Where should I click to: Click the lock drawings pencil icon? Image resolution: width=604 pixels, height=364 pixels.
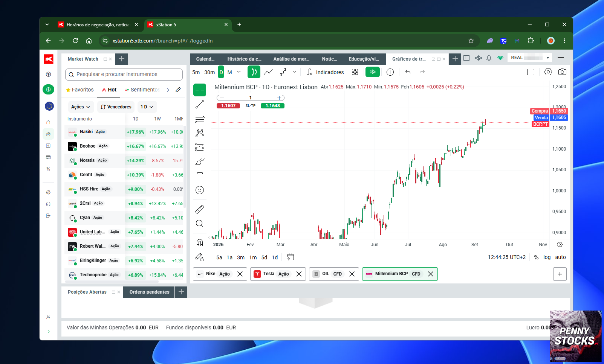coord(200,257)
